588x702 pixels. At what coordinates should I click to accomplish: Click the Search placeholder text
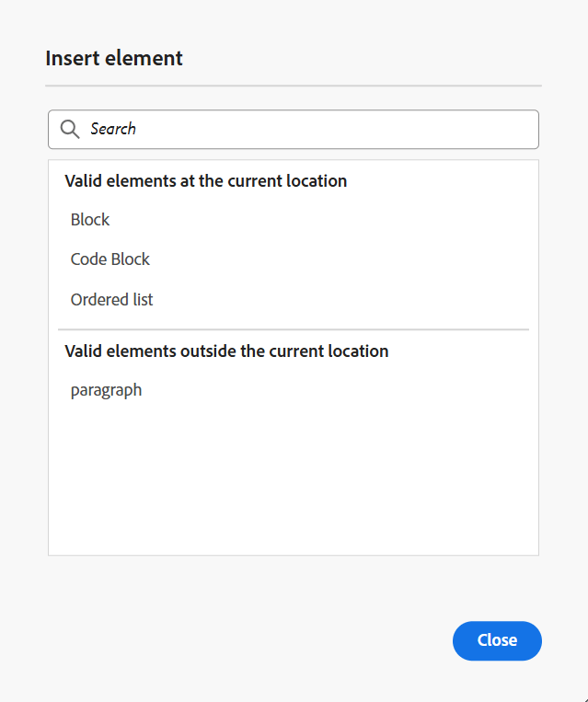point(113,130)
